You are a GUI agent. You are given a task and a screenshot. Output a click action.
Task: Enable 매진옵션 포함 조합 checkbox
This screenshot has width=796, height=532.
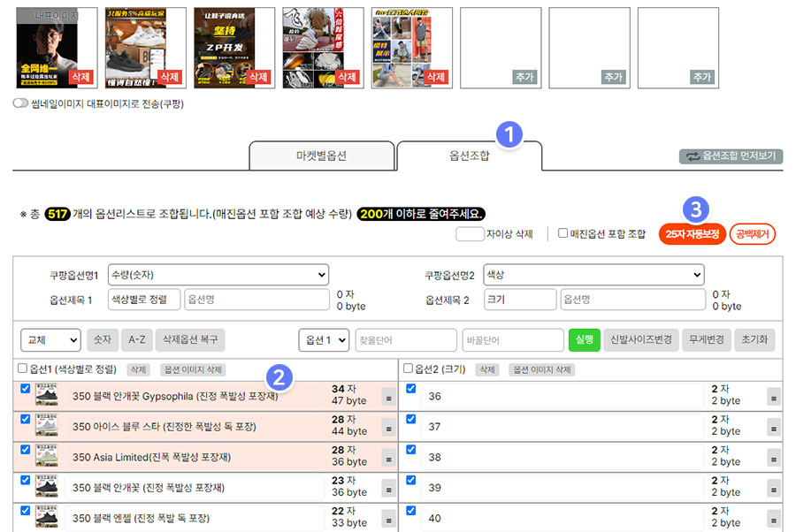563,233
